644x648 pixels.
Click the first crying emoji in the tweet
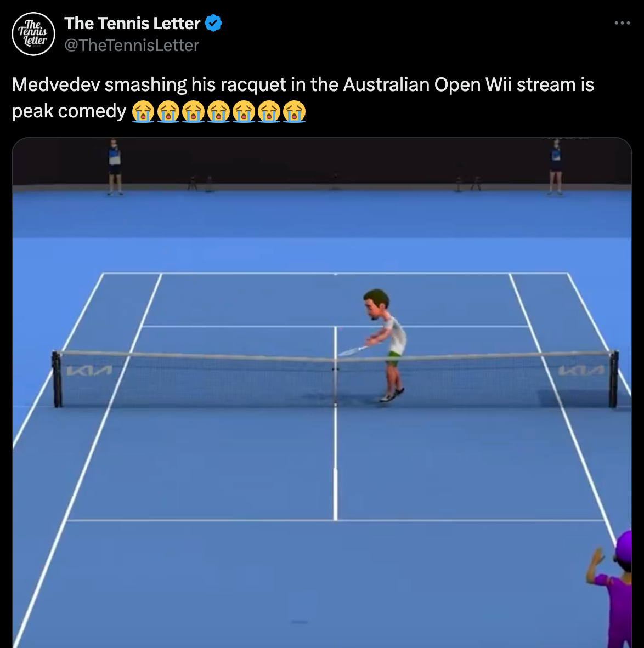[143, 111]
